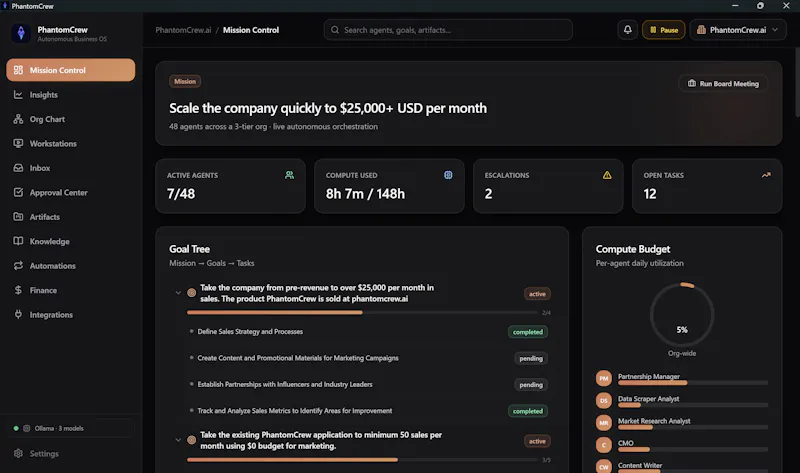This screenshot has height=473, width=800.
Task: Click the Knowledge book icon
Action: pyautogui.click(x=18, y=241)
